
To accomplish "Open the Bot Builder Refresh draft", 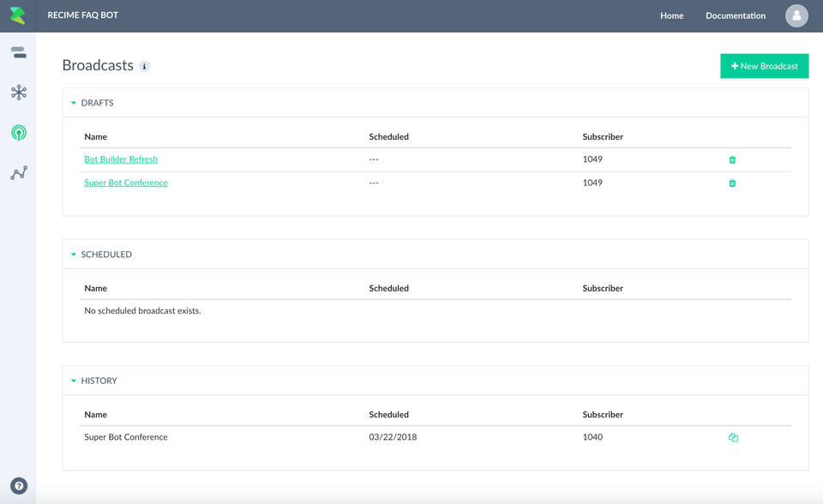I will (x=120, y=159).
